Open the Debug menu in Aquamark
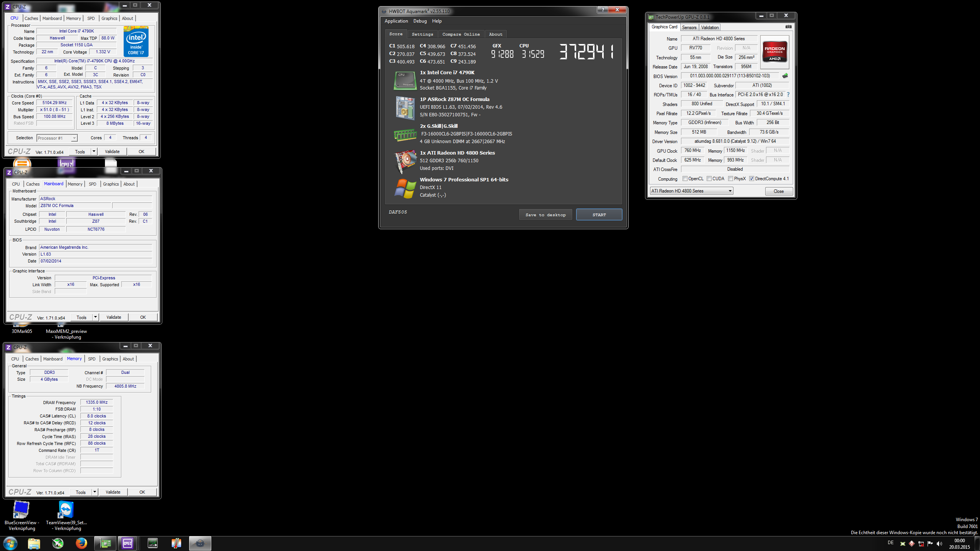The width and height of the screenshot is (980, 551). click(420, 21)
